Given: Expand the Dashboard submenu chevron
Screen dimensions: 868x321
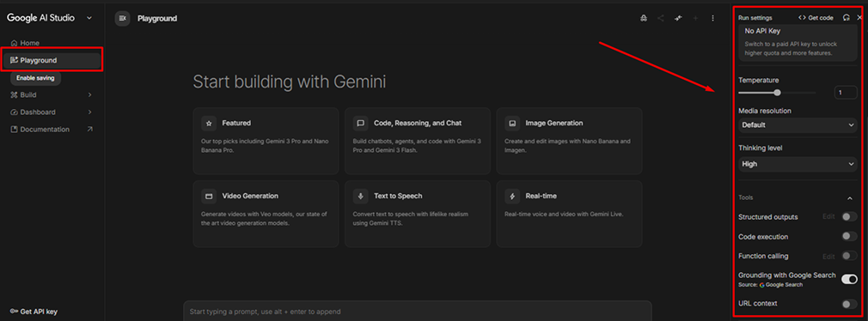Looking at the screenshot, I should pyautogui.click(x=89, y=112).
